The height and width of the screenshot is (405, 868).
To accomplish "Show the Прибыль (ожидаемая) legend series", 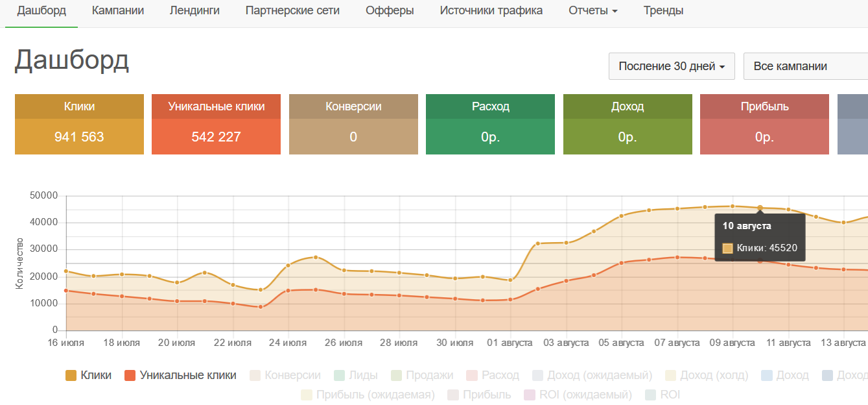I will point(368,395).
